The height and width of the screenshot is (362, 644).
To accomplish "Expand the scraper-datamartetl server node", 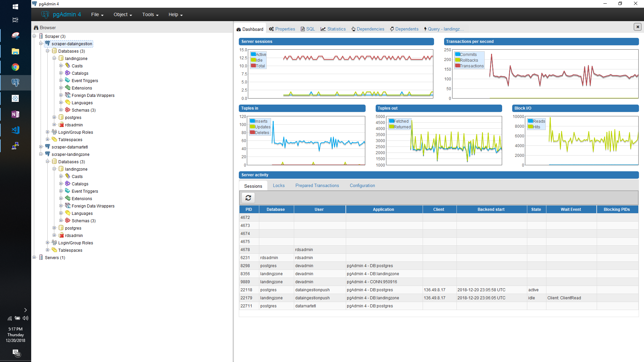I will [x=41, y=147].
